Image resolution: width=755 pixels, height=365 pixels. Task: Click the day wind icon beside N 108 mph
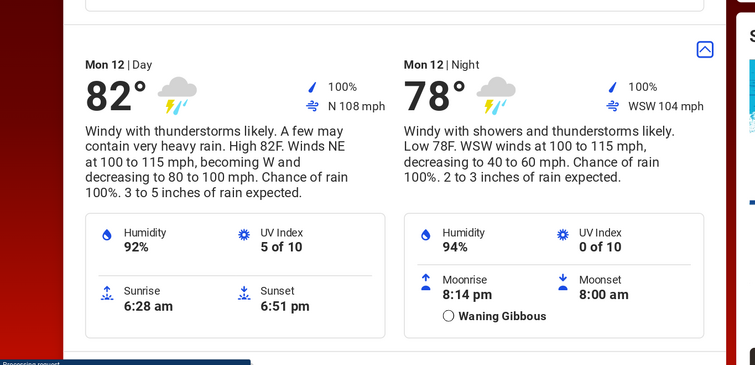tap(312, 106)
